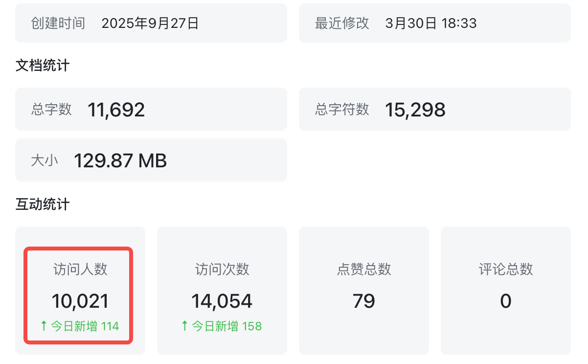Click the 评论总数 label
Screen dimensions: 588x364
506,269
